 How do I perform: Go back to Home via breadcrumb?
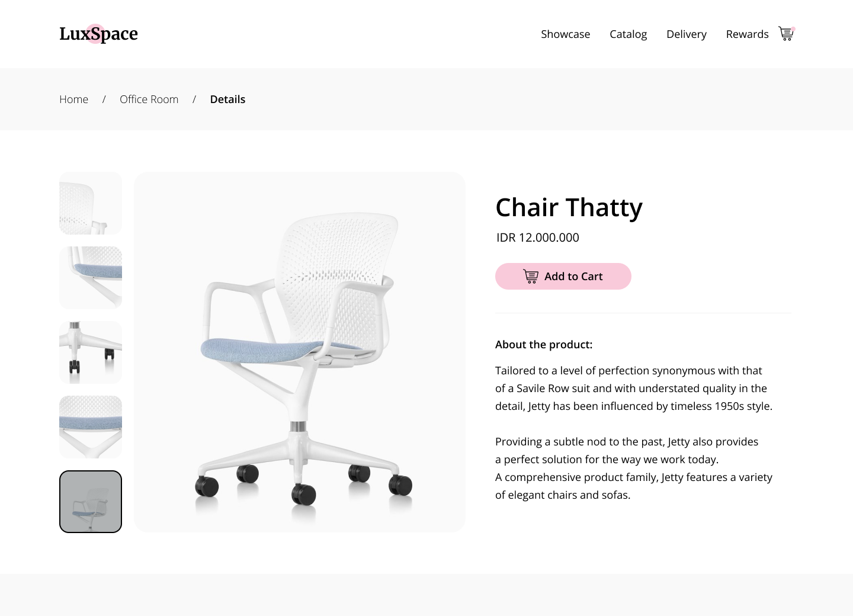pyautogui.click(x=73, y=100)
